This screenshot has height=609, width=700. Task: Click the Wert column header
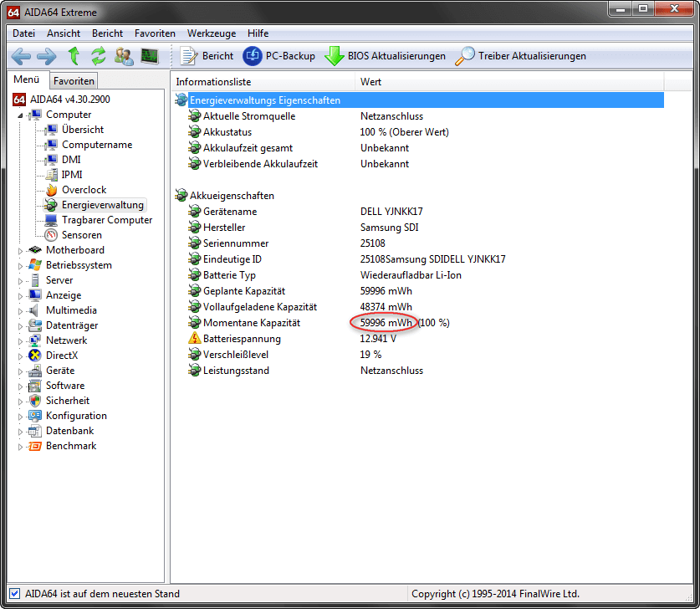pyautogui.click(x=509, y=82)
